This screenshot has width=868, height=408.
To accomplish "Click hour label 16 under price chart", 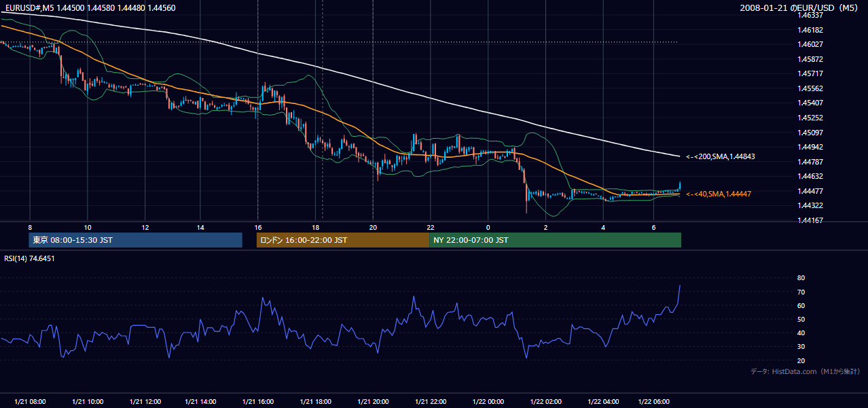I will [258, 227].
